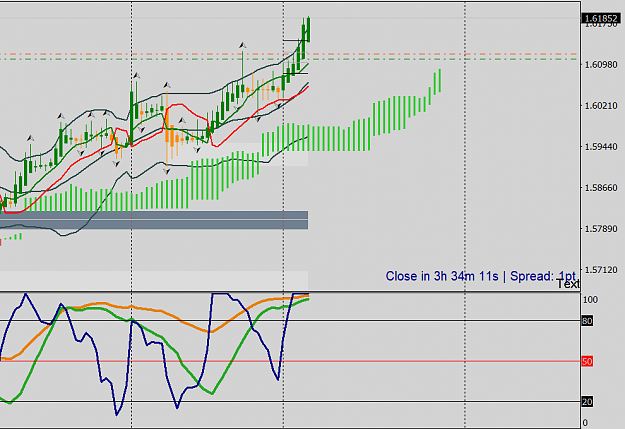This screenshot has height=429, width=625.
Task: Select the green dash-dot horizontal line
Action: (x=289, y=59)
